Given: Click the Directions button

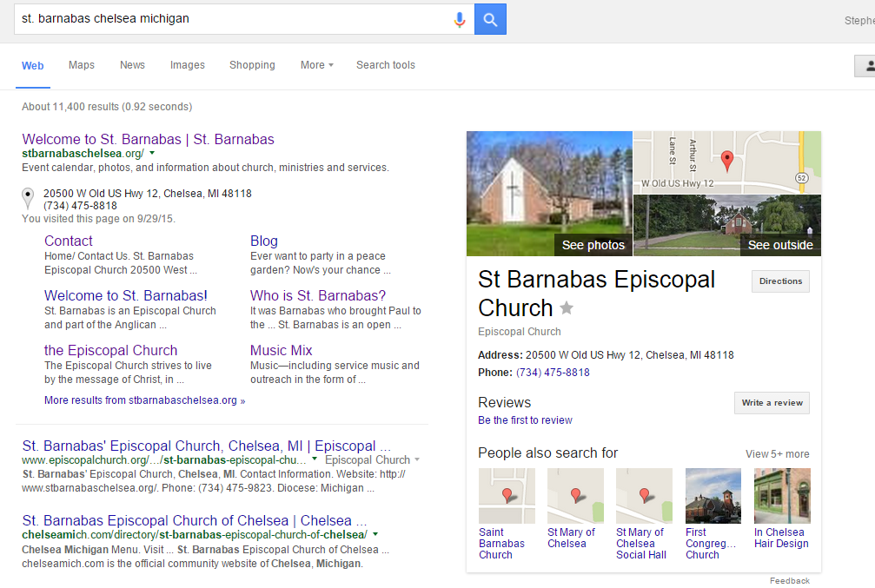Looking at the screenshot, I should 780,281.
